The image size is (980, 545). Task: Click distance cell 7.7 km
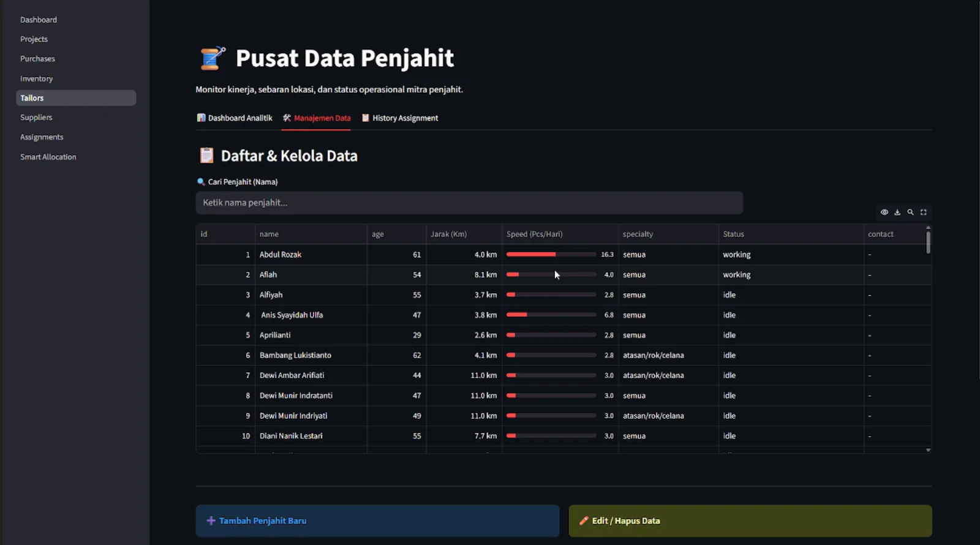(x=464, y=436)
